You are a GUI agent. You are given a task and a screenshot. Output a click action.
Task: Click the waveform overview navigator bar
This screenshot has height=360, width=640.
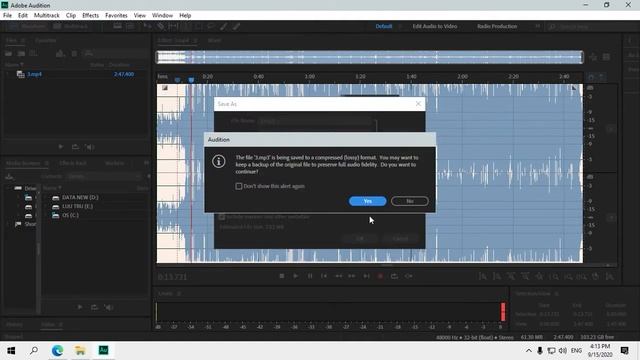click(370, 57)
